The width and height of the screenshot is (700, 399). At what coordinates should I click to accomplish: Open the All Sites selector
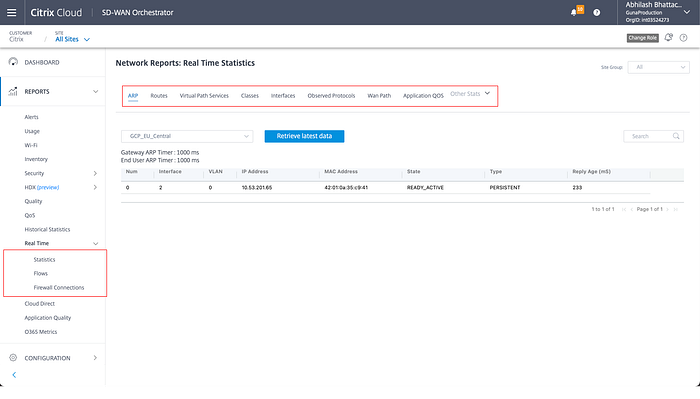click(x=72, y=39)
